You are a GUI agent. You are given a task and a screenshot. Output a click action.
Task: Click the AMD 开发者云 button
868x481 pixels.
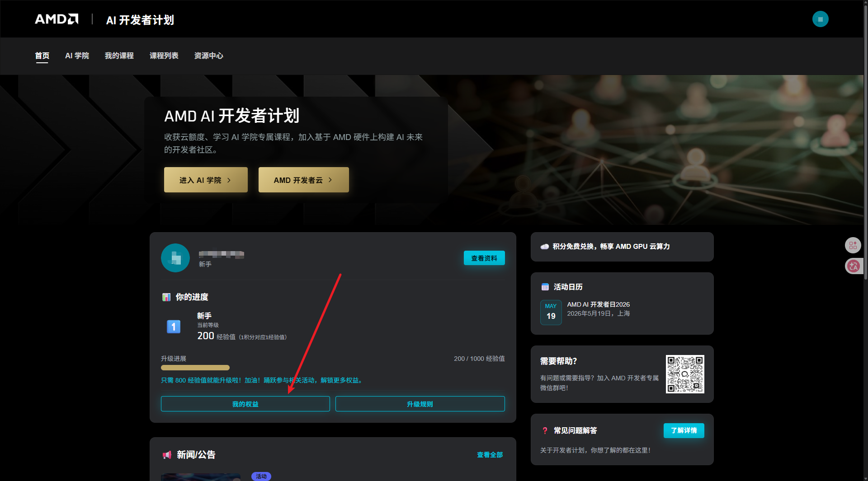(304, 180)
